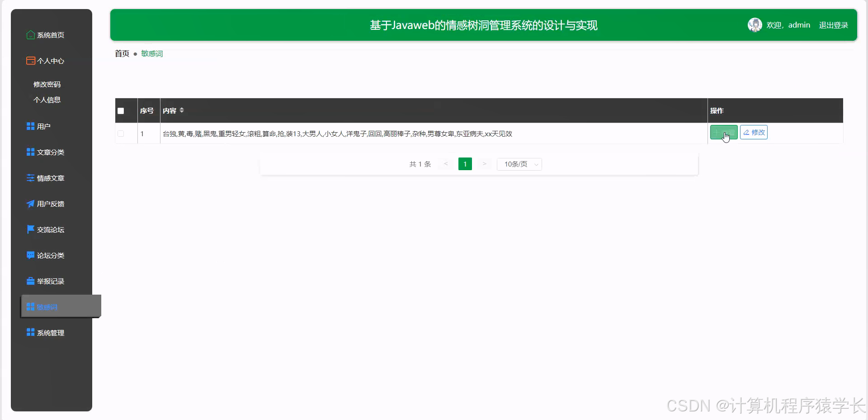The width and height of the screenshot is (868, 420).
Task: Click 修改 to edit the sensitive words
Action: (x=753, y=132)
